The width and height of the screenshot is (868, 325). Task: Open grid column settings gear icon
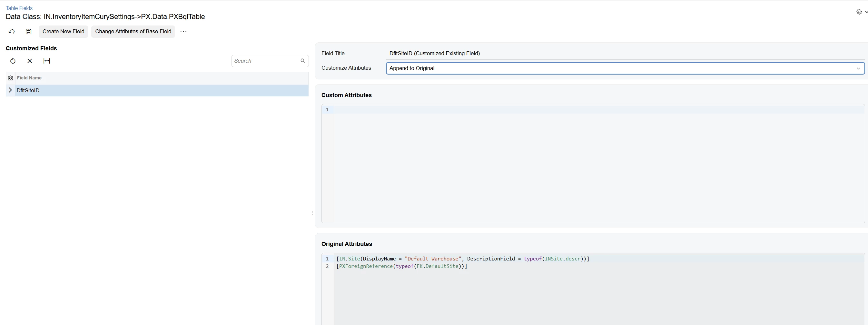[10, 78]
